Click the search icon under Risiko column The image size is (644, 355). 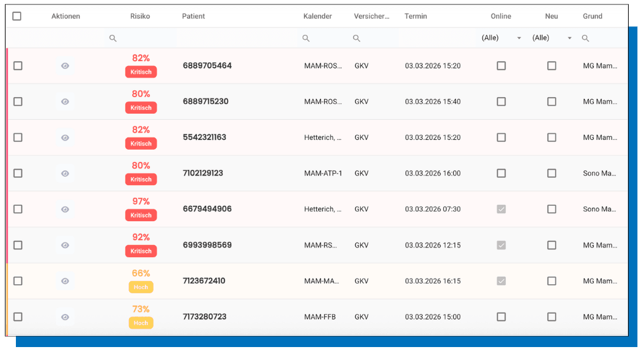coord(113,38)
